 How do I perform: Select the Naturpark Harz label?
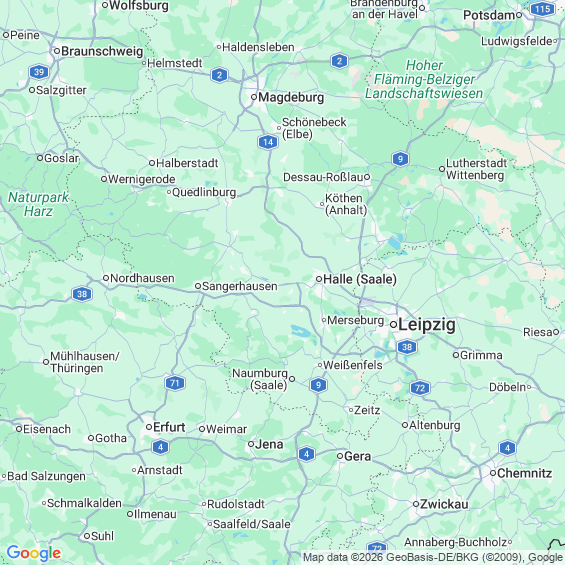pos(38,204)
